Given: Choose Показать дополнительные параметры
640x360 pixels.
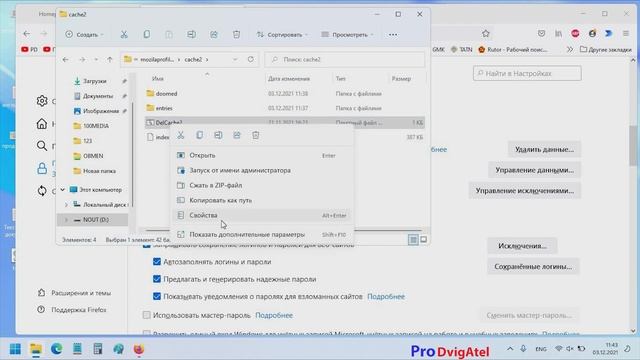Looking at the screenshot, I should pos(262,235).
